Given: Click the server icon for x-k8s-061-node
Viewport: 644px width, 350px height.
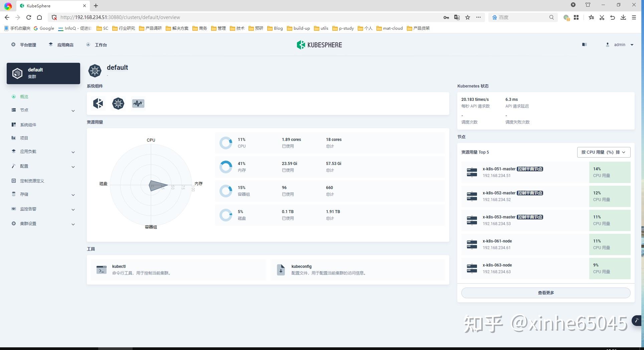Looking at the screenshot, I should click(472, 244).
